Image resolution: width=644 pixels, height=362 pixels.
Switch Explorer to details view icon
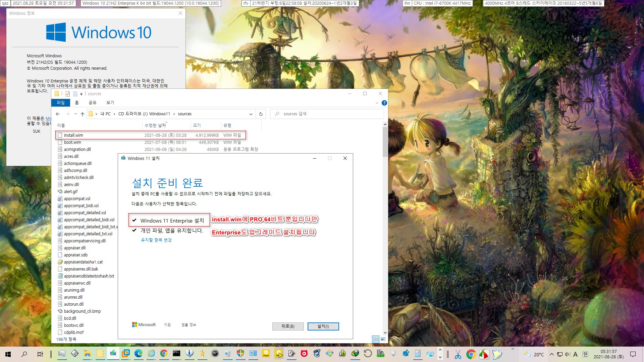(x=376, y=339)
